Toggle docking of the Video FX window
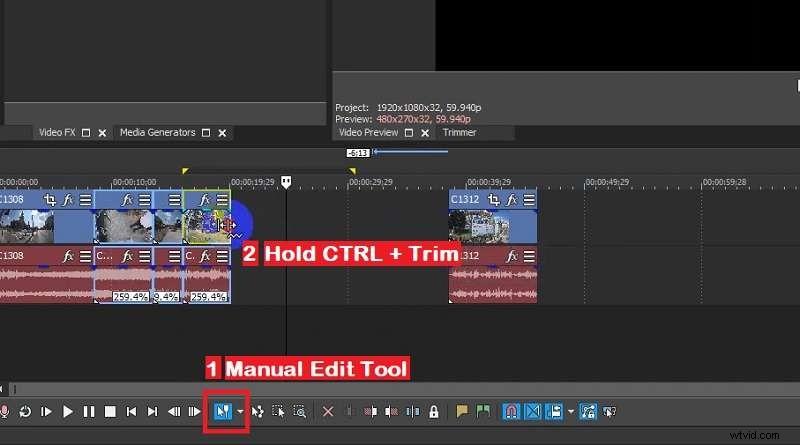This screenshot has height=445, width=800. click(x=86, y=133)
